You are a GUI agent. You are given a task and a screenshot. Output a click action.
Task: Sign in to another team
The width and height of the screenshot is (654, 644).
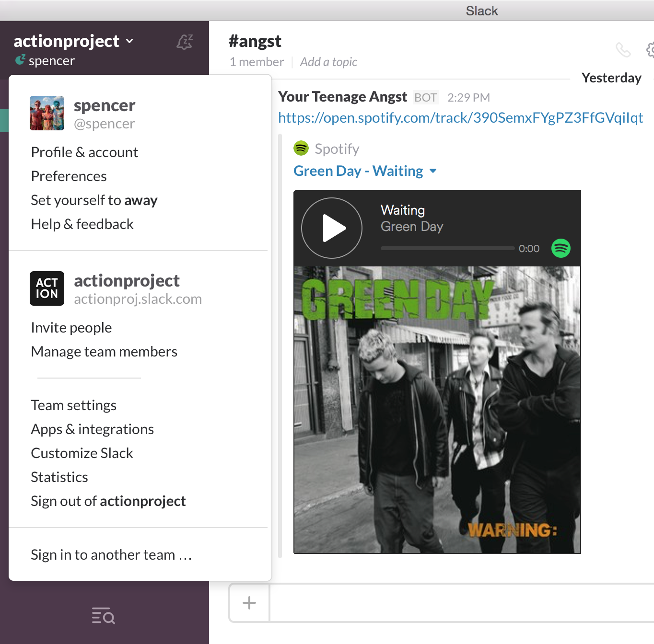[111, 555]
